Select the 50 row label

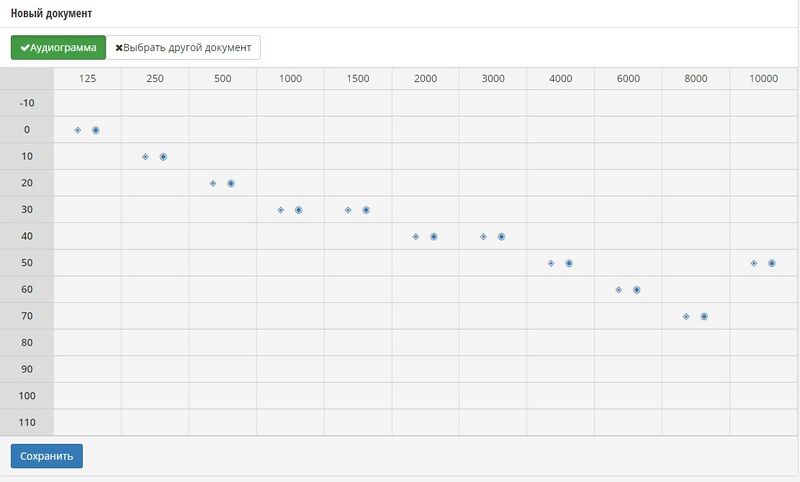pyautogui.click(x=27, y=263)
